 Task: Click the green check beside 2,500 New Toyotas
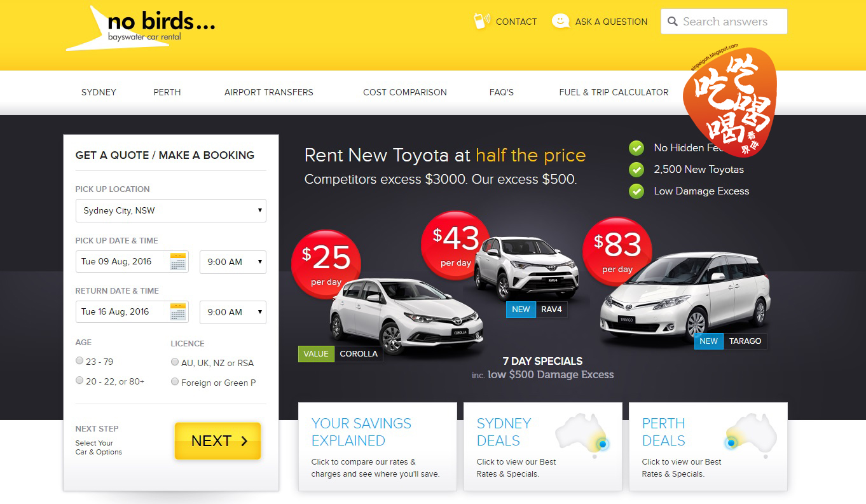(x=636, y=170)
